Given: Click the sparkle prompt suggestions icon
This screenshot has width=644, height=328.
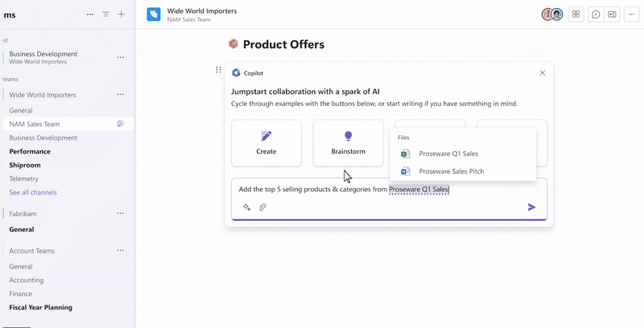Looking at the screenshot, I should (247, 207).
